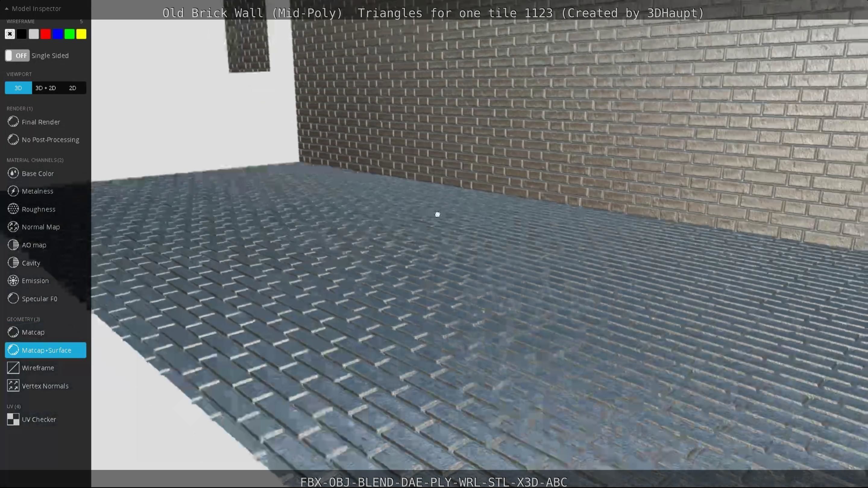The height and width of the screenshot is (488, 868).
Task: Click the FBX-OBJ-BLEND formats caption
Action: 434,482
